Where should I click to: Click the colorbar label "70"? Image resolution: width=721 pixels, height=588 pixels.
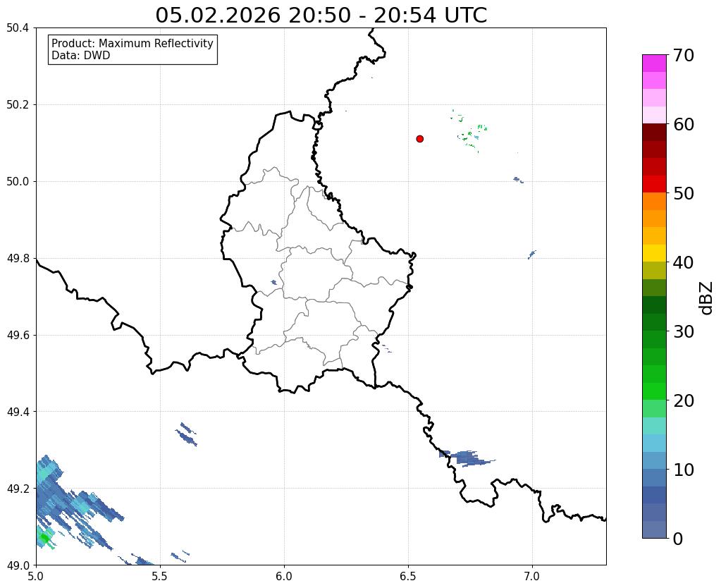tap(684, 55)
